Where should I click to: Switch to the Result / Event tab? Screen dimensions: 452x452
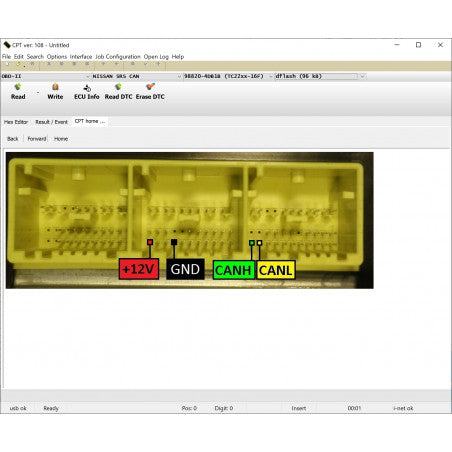coord(51,122)
